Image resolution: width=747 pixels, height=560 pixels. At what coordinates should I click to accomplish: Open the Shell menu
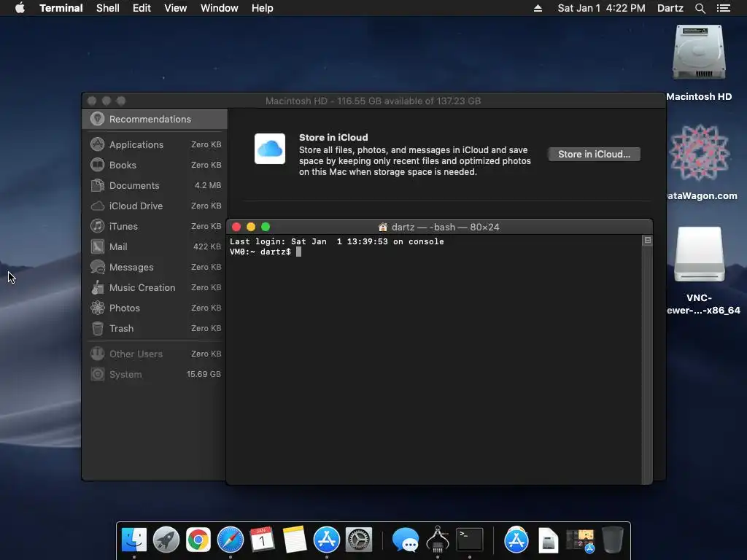click(x=108, y=8)
